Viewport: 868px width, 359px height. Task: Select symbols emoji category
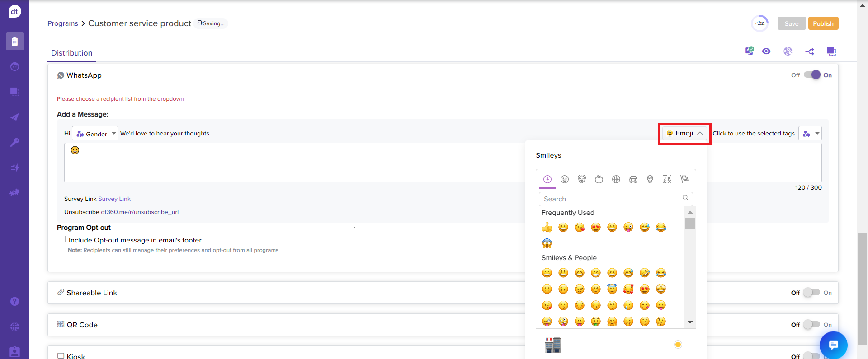tap(667, 179)
